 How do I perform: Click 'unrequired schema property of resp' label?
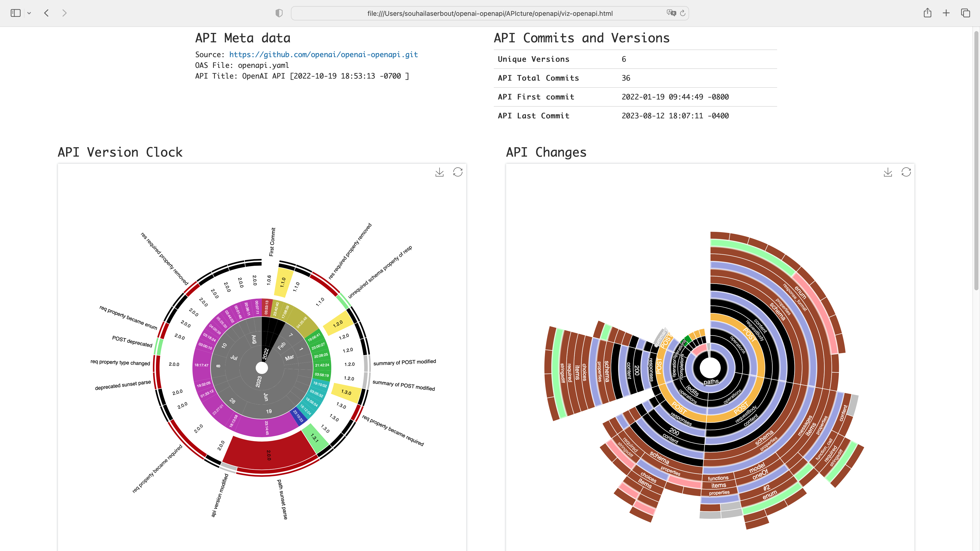(x=380, y=272)
